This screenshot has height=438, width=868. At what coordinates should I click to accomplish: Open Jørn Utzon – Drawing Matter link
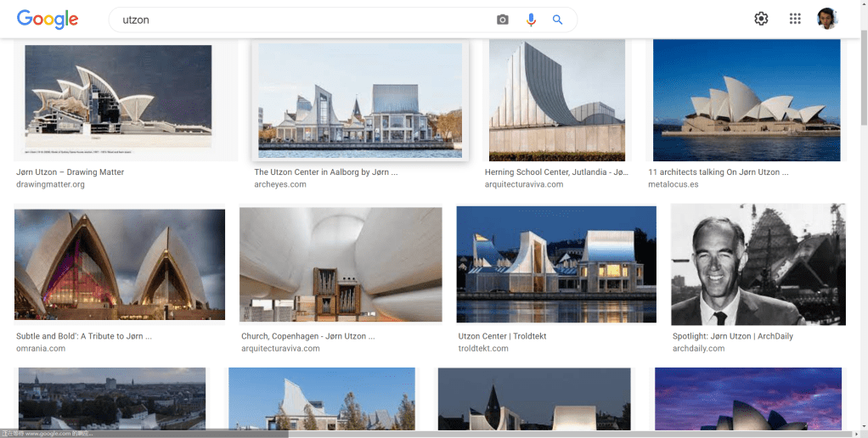point(70,172)
